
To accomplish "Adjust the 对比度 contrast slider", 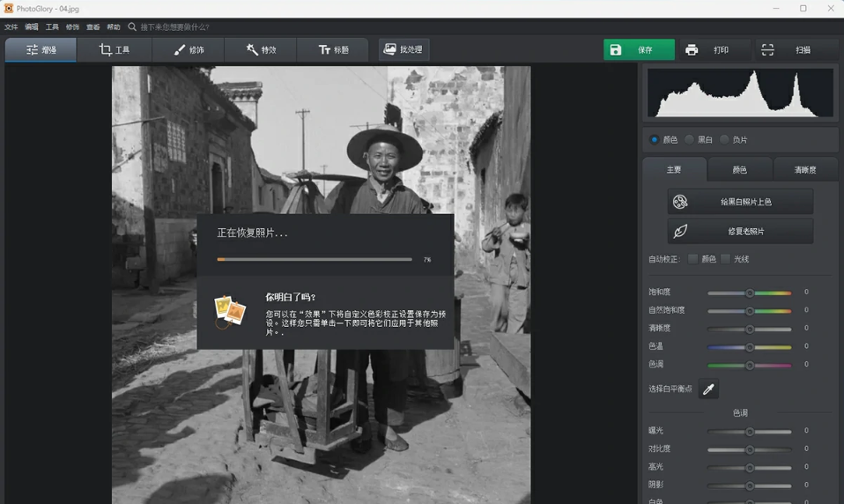I will [749, 449].
